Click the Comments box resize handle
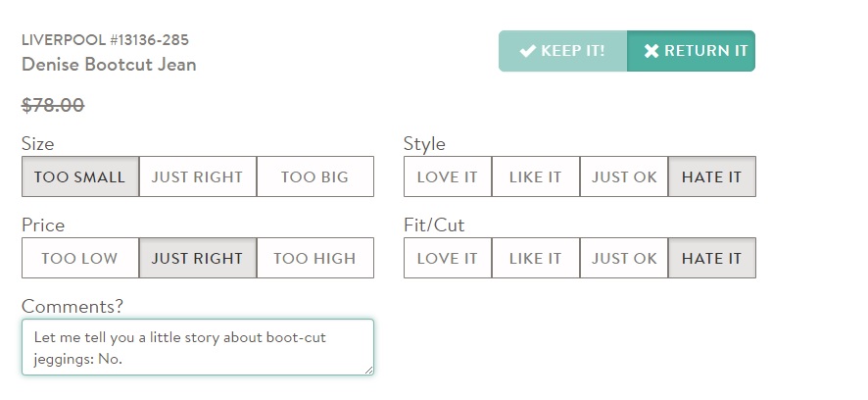 (x=368, y=370)
